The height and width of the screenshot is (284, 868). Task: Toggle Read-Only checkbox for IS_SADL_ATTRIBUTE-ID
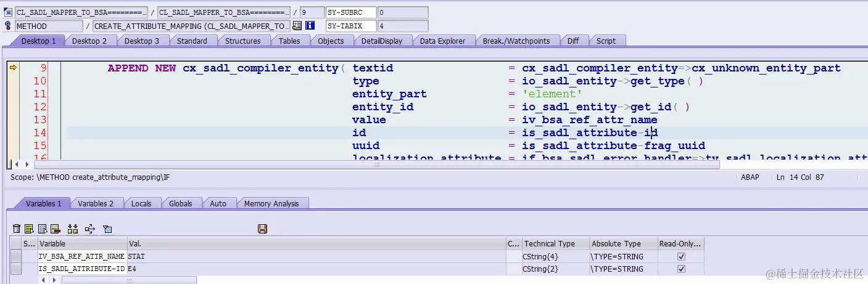coord(681,269)
